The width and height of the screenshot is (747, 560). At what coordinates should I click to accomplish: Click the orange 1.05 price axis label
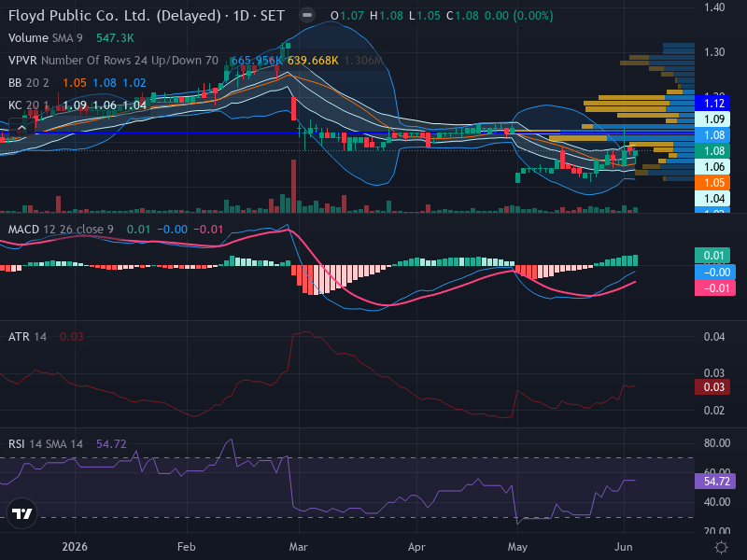[x=713, y=183]
